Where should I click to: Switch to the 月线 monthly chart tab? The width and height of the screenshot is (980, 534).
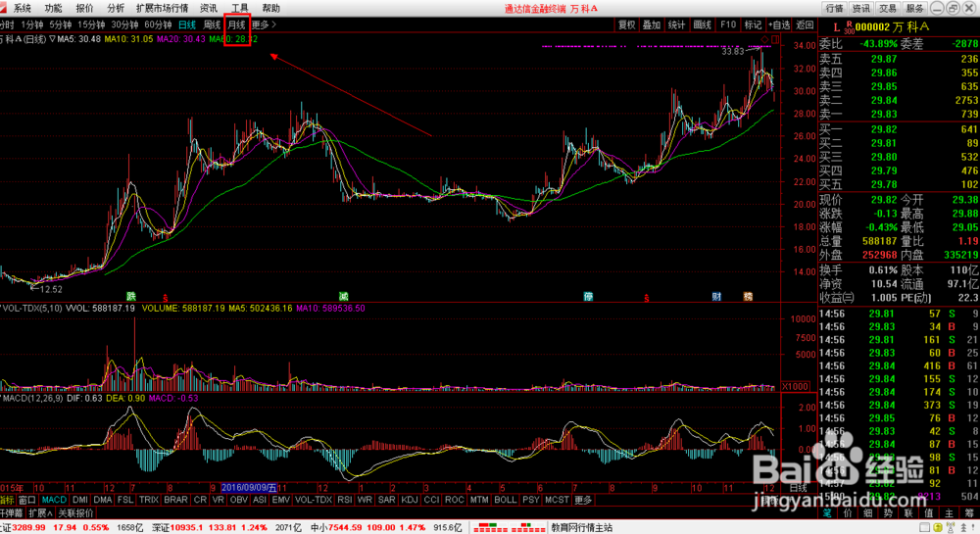pyautogui.click(x=236, y=24)
